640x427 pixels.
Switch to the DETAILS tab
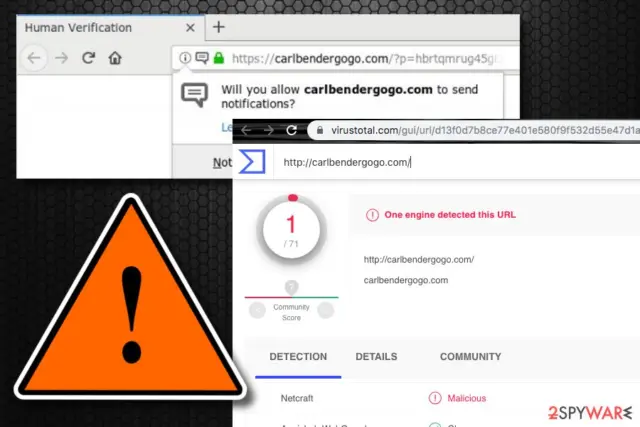pyautogui.click(x=376, y=357)
